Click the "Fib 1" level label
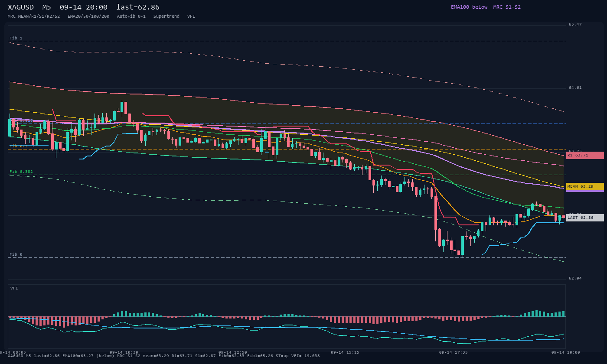Image resolution: width=607 pixels, height=364 pixels. [16, 38]
